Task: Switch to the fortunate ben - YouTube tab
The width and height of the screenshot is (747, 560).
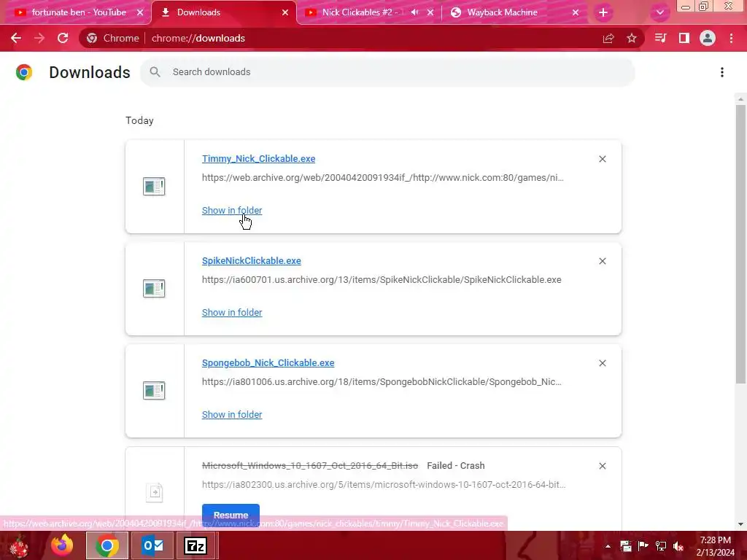Action: (79, 12)
